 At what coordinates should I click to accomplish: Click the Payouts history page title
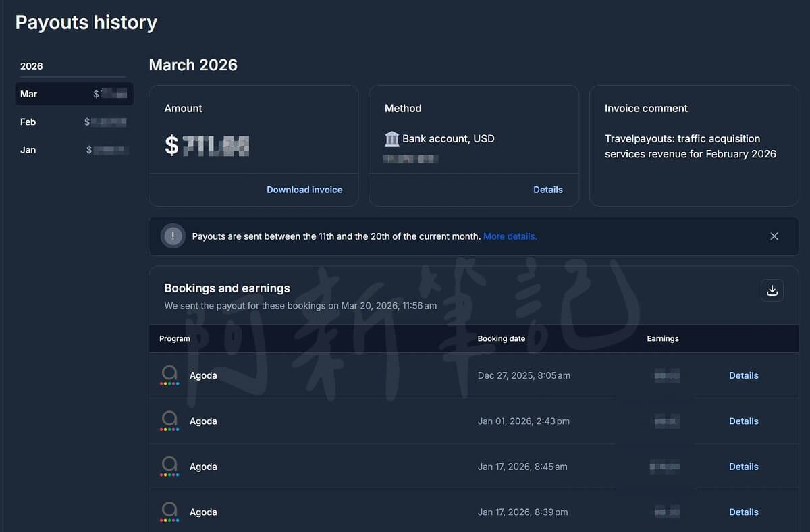86,22
